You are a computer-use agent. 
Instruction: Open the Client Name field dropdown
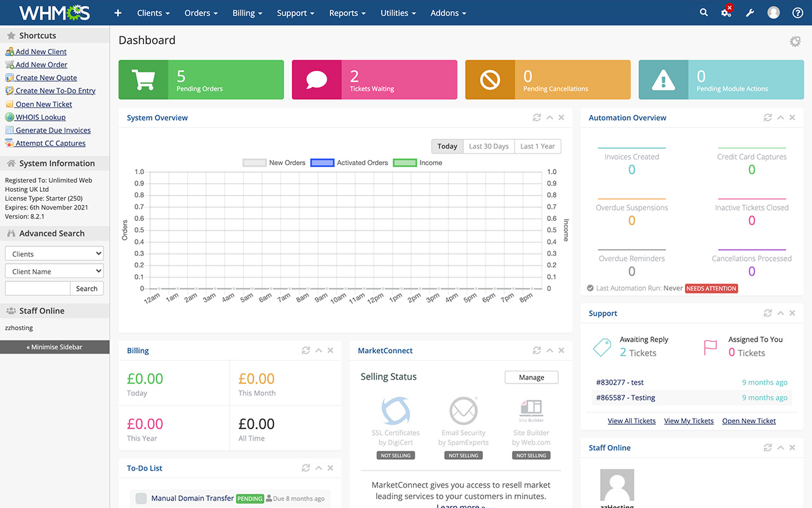coord(54,271)
